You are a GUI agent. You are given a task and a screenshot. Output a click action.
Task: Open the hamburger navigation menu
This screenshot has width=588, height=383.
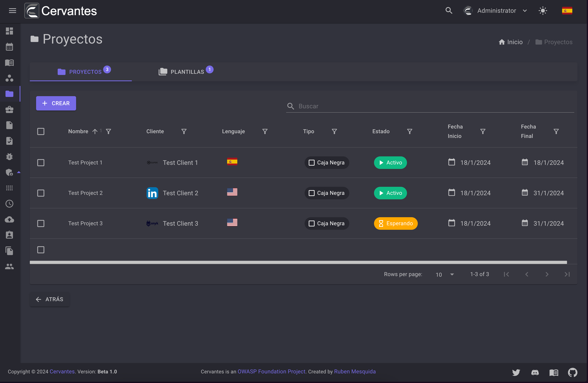pos(12,11)
